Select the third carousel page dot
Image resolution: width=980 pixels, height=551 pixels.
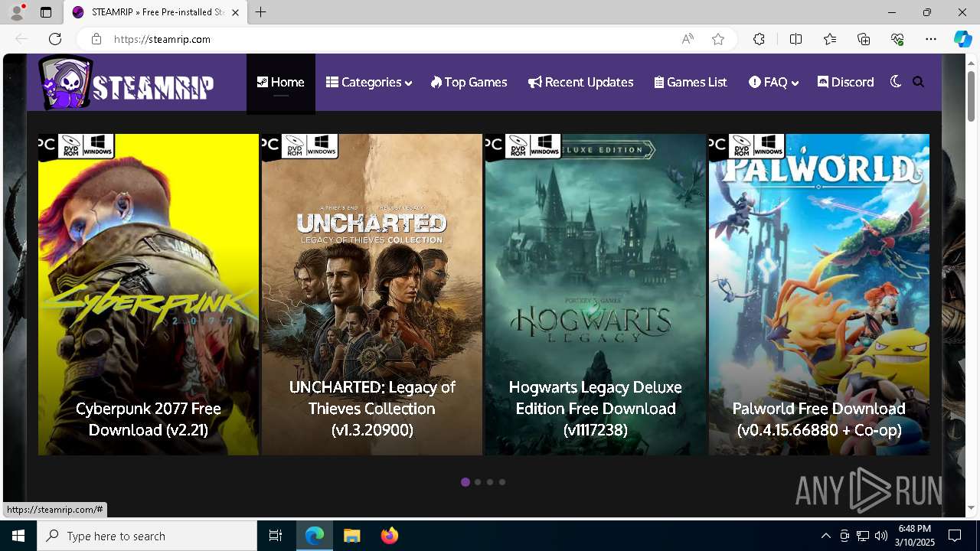pyautogui.click(x=490, y=482)
